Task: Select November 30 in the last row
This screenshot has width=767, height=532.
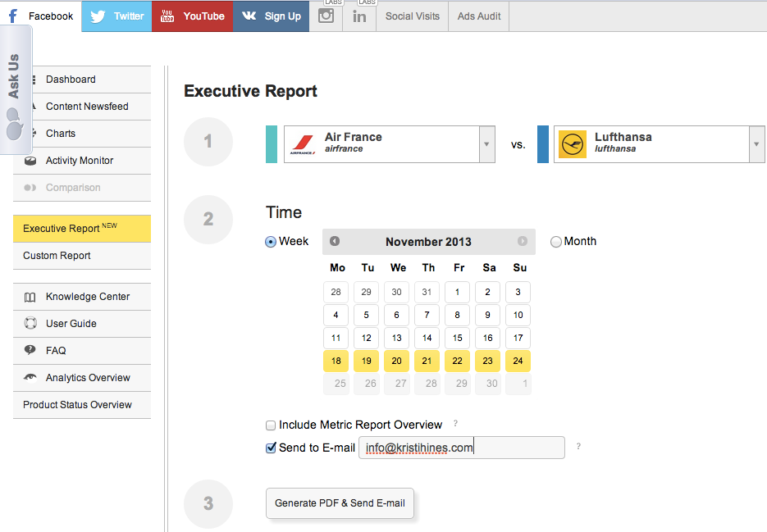Action: (488, 384)
